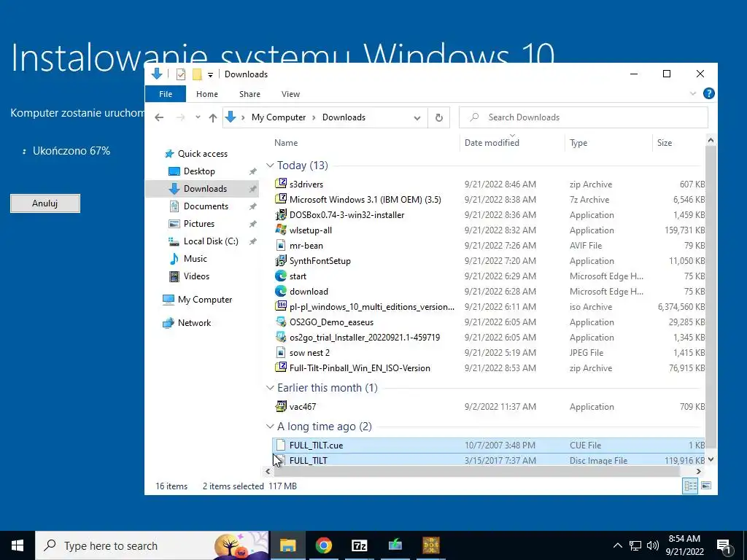747x560 pixels.
Task: Open the Properties quick access toolbar icon
Action: tap(181, 74)
